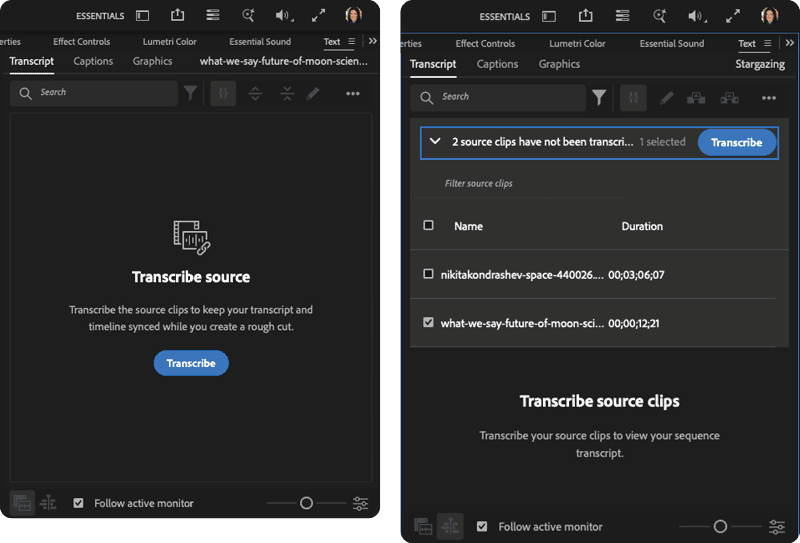Open Essentials workspace label in left panel
Viewport: 800px width, 543px height.
tap(100, 16)
